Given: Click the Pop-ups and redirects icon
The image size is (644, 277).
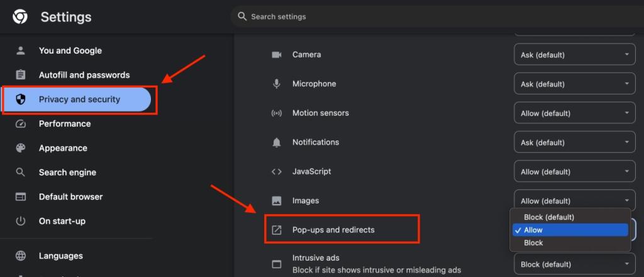Looking at the screenshot, I should (x=277, y=230).
